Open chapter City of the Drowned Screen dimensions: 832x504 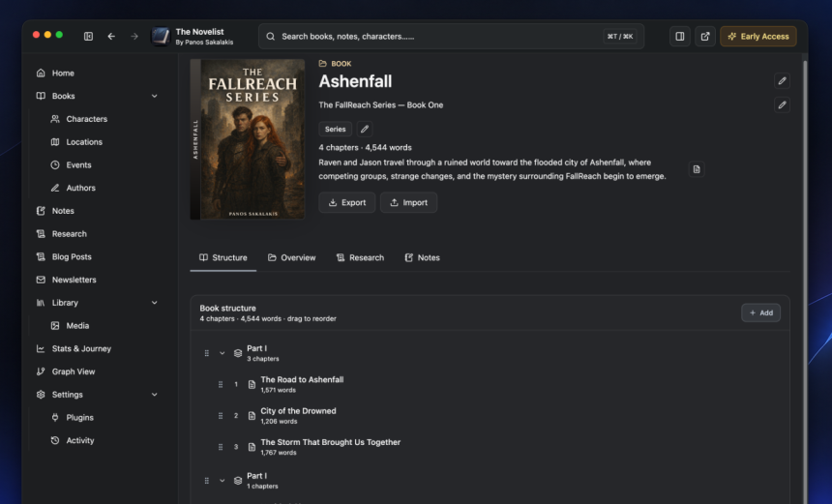click(298, 411)
